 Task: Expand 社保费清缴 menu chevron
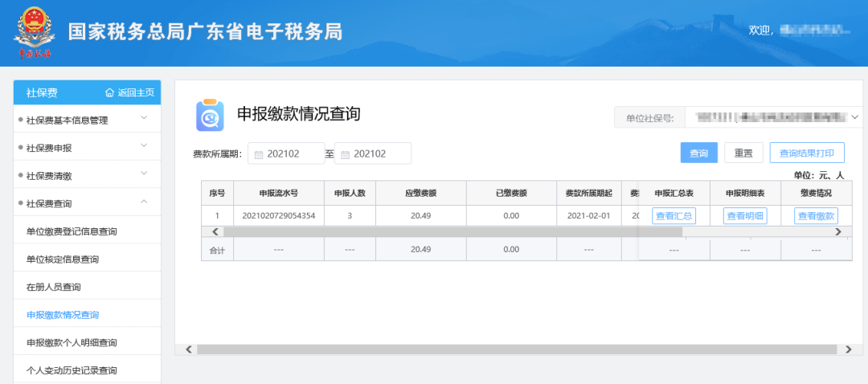click(144, 174)
